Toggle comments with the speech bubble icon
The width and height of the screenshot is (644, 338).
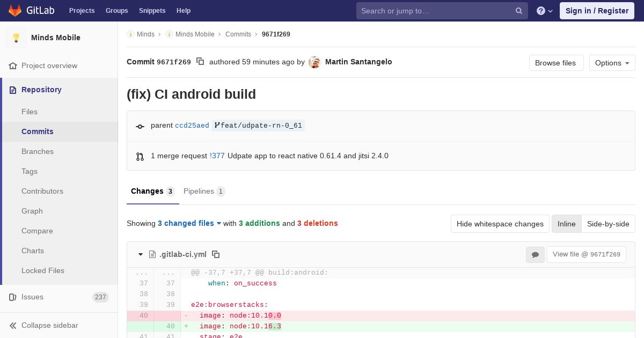pyautogui.click(x=535, y=255)
